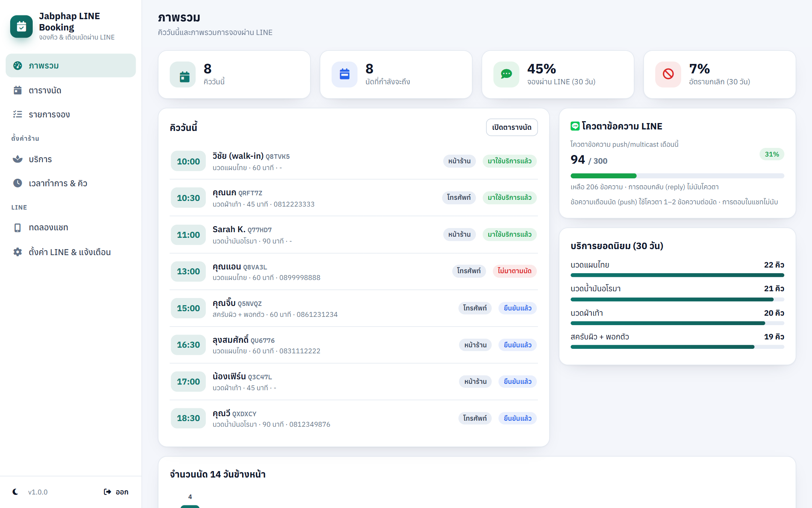Click the logout arrow icon
The height and width of the screenshot is (508, 812).
coord(108,492)
